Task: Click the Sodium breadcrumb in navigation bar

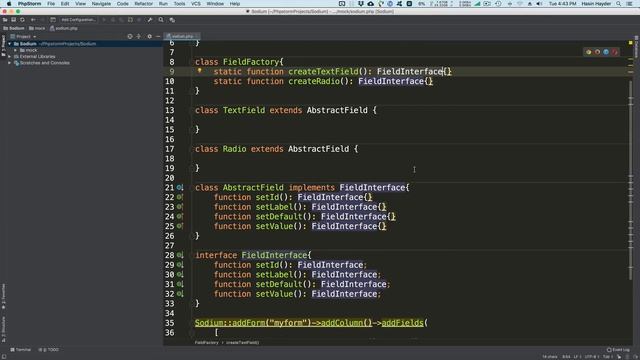Action: pyautogui.click(x=14, y=28)
